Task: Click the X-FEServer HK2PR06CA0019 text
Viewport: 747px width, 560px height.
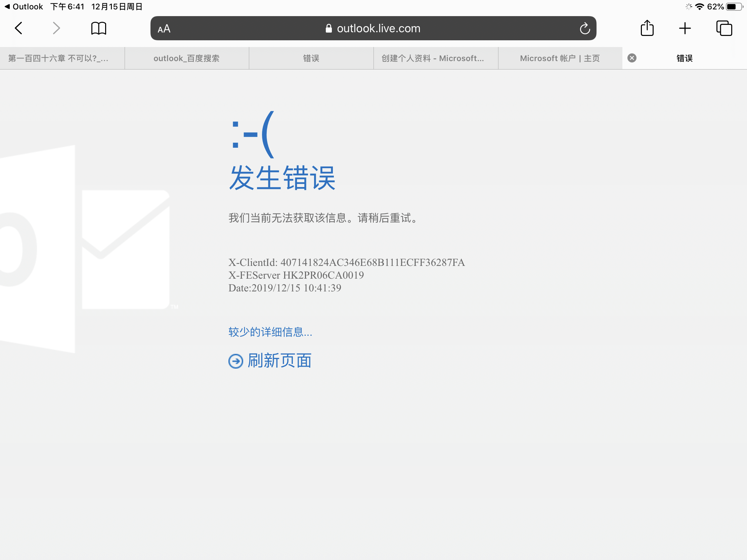Action: [296, 275]
